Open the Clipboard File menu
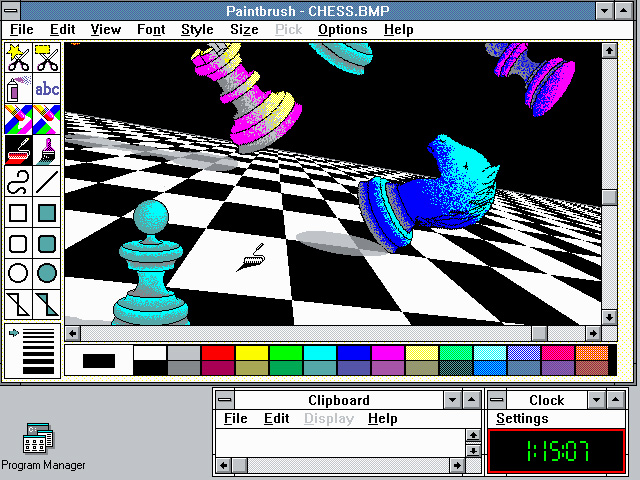The height and width of the screenshot is (480, 640). click(236, 418)
